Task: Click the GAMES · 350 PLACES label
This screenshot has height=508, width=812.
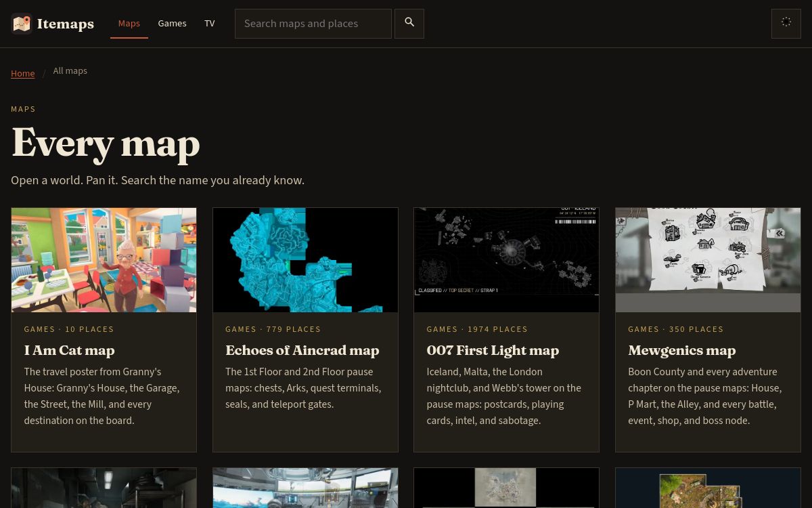Action: point(676,329)
